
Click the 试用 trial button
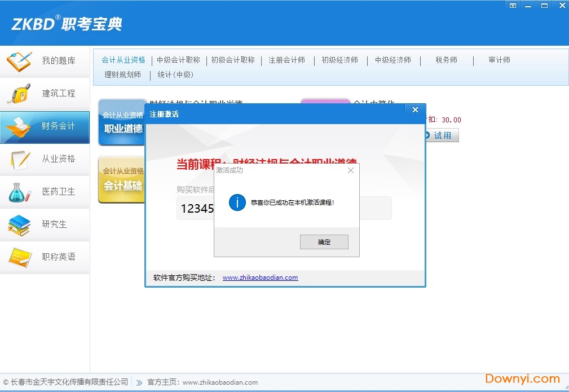(x=445, y=135)
